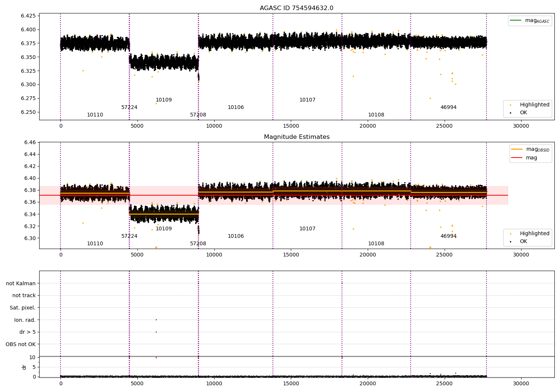Click the 'Magnitude Estimates' plot title
The width and height of the screenshot is (560, 392).
coord(296,137)
